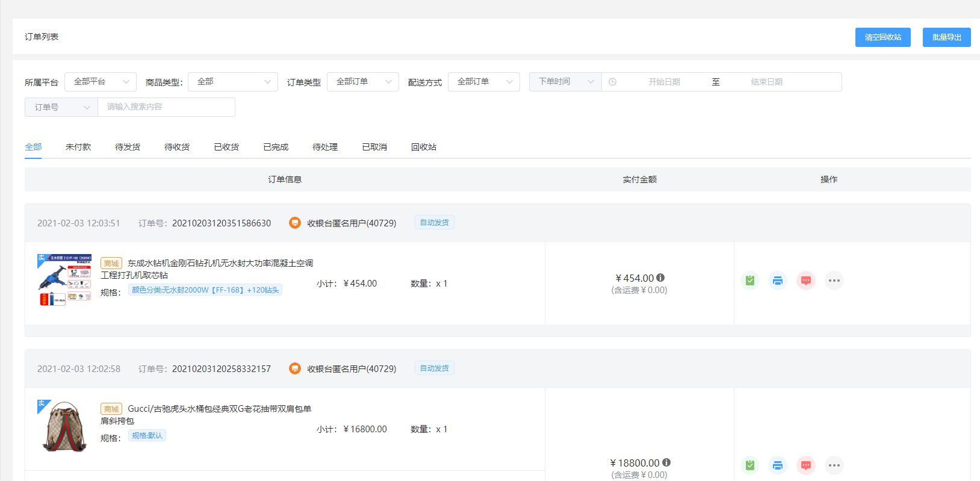Click drill product thumbnail
This screenshot has width=980, height=481.
(64, 281)
